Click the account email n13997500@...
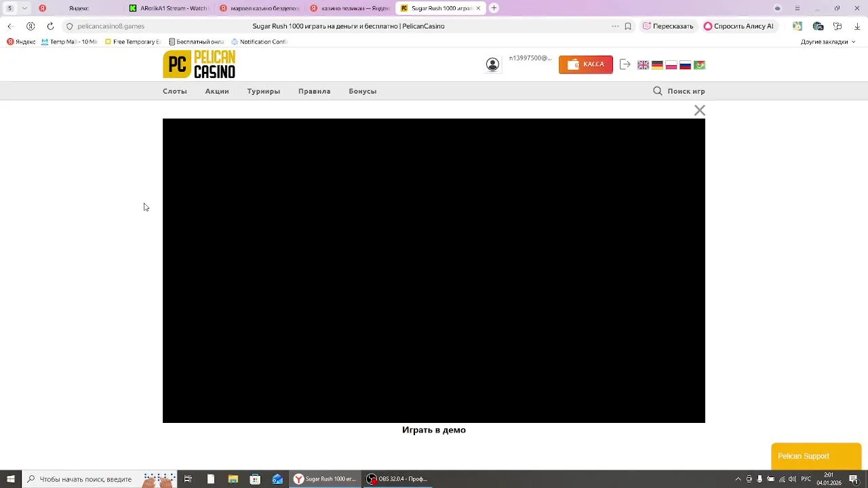 pyautogui.click(x=530, y=58)
